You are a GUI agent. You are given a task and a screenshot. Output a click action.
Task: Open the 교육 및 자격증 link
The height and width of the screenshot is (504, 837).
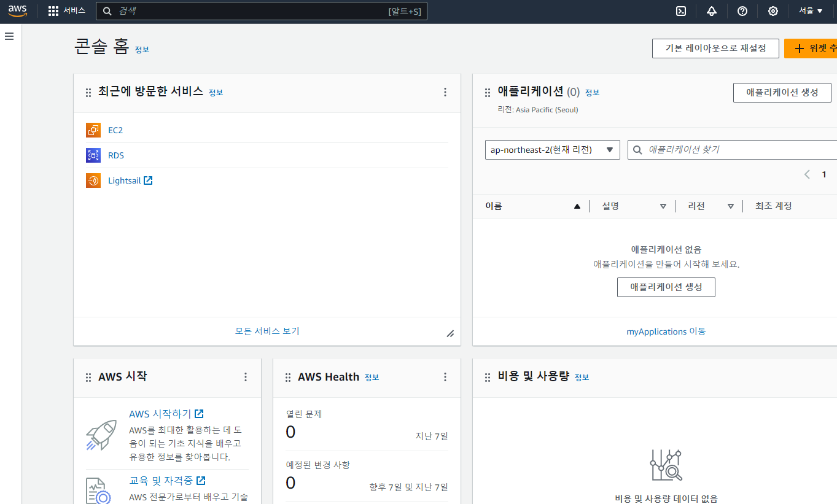(167, 481)
